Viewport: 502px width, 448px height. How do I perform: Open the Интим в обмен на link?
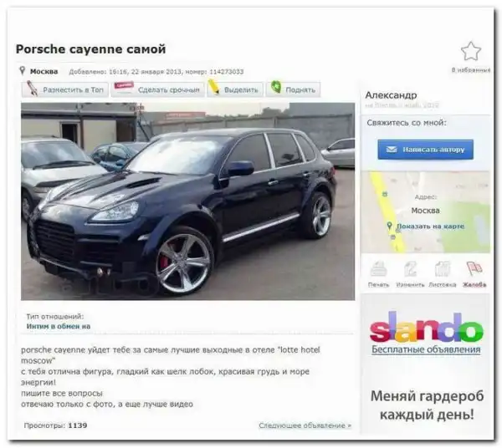pyautogui.click(x=59, y=326)
